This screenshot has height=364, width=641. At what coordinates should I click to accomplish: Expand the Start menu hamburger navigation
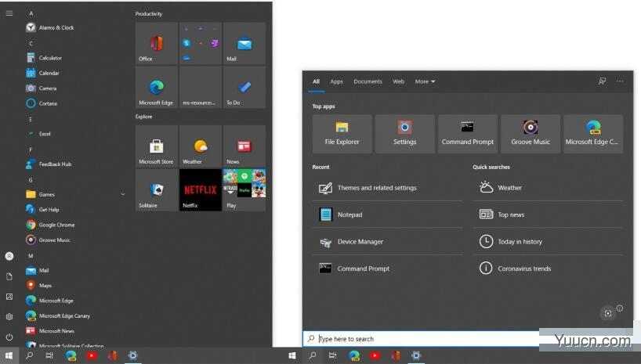pos(9,13)
